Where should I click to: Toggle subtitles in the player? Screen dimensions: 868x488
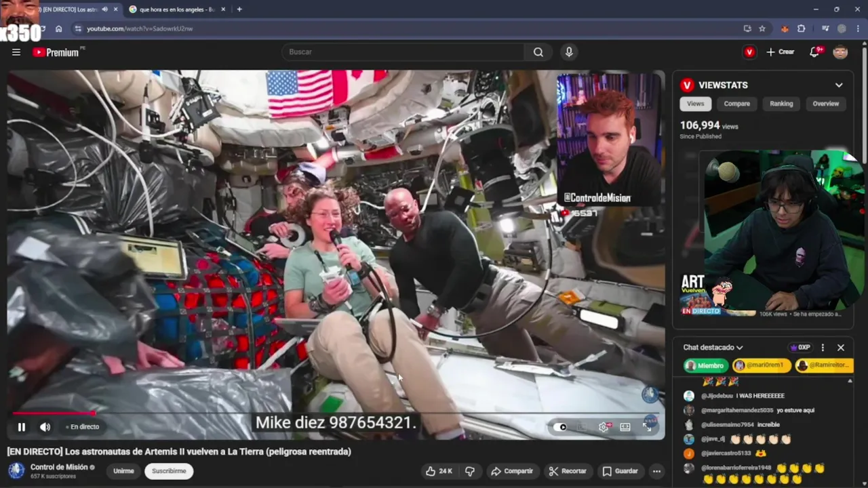tap(582, 427)
